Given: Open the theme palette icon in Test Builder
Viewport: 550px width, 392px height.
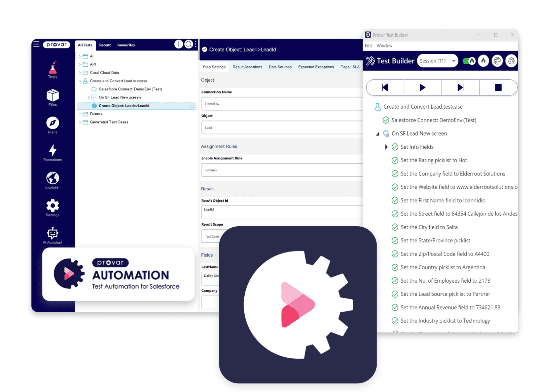Looking at the screenshot, I should click(497, 61).
